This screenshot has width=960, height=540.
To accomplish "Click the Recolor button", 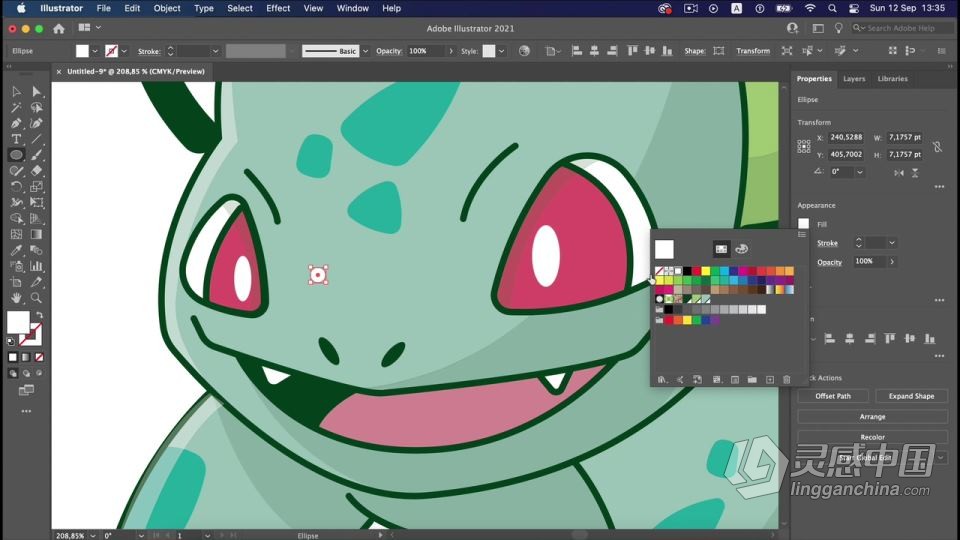I will point(872,437).
